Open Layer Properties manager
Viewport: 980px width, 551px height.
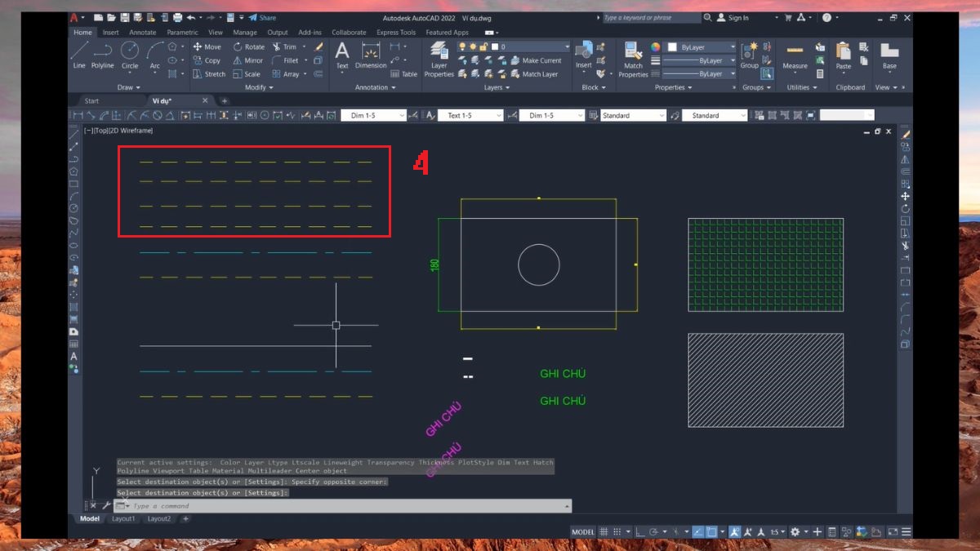tap(439, 60)
